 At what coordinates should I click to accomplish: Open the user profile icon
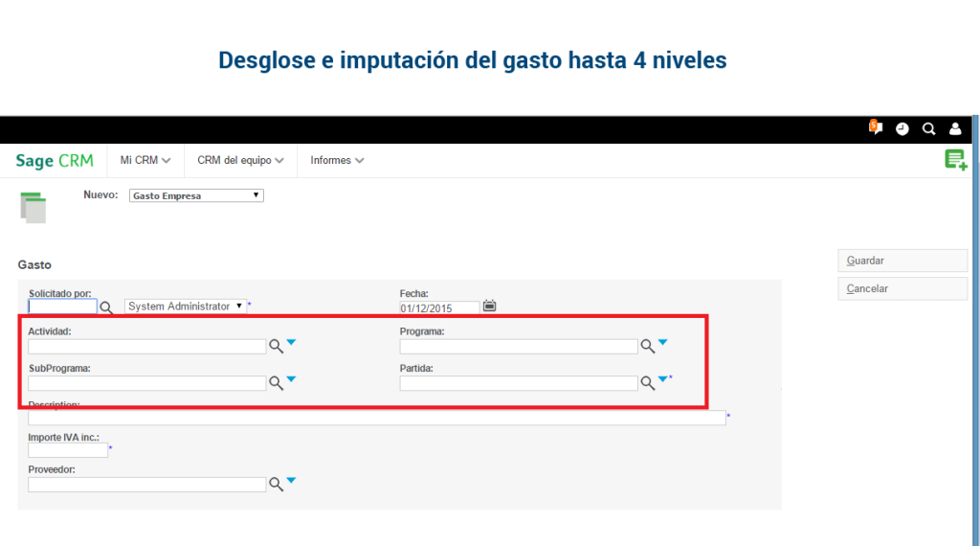pos(955,129)
